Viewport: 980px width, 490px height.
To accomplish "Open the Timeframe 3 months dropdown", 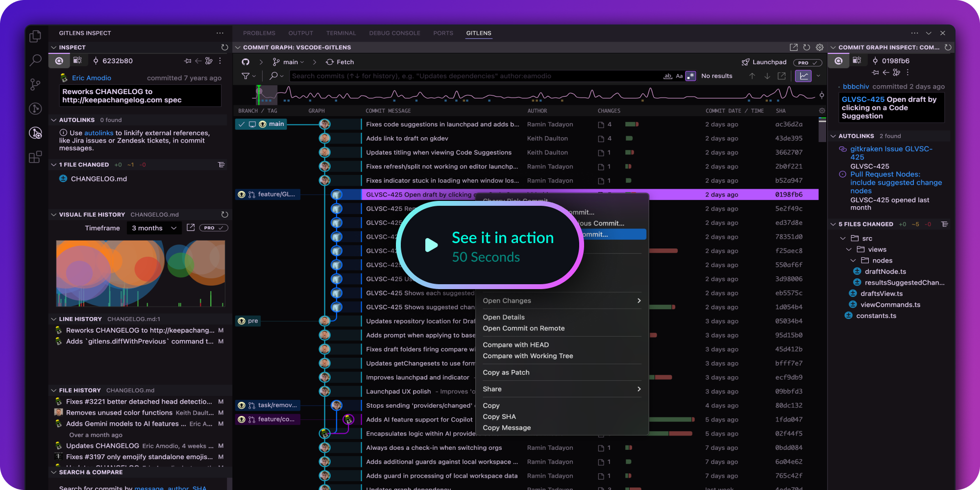I will coord(154,228).
